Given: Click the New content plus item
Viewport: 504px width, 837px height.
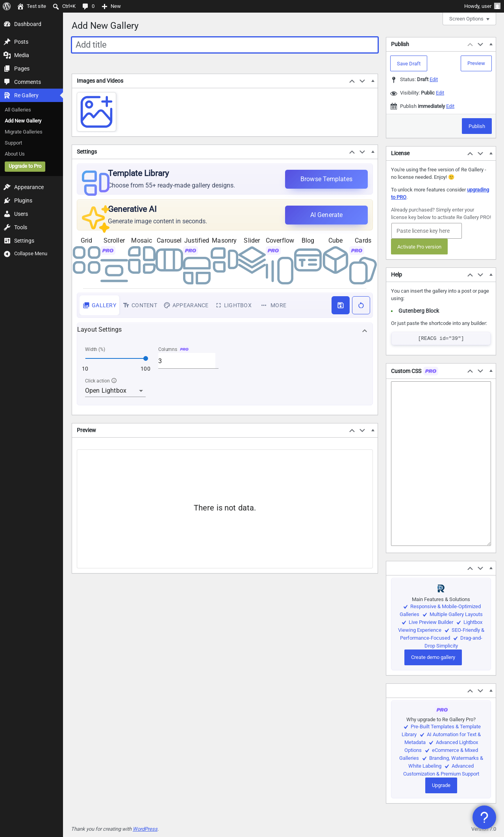Looking at the screenshot, I should click(x=111, y=6).
